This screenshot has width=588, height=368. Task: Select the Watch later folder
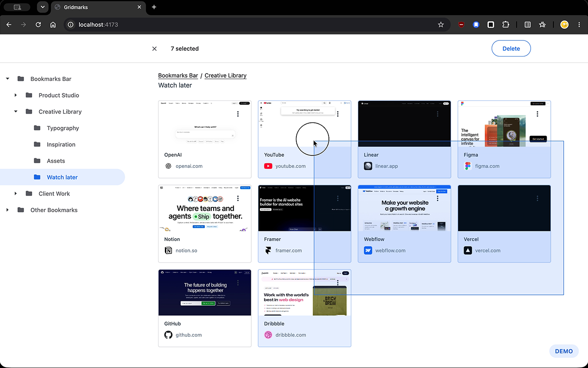62,177
